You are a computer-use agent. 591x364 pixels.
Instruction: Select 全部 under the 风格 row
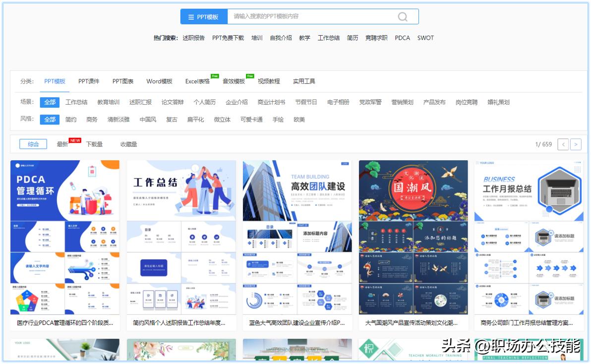pos(49,119)
